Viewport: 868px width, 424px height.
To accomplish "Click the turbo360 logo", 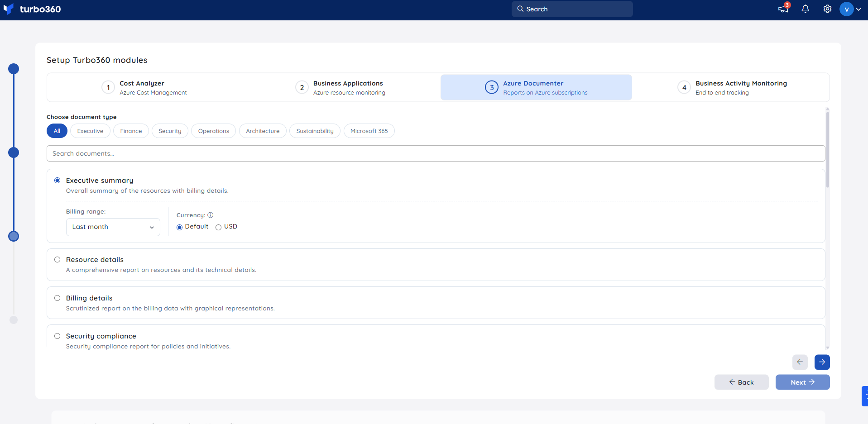I will 32,9.
